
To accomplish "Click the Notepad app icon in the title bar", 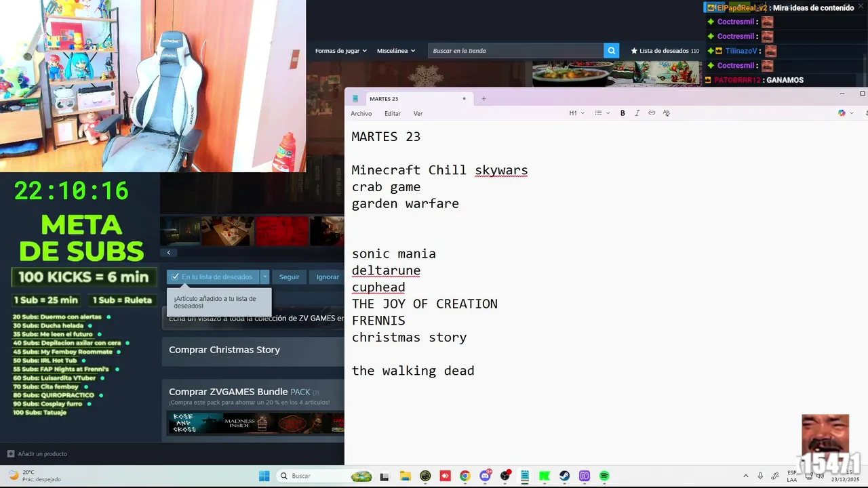I will pyautogui.click(x=355, y=99).
